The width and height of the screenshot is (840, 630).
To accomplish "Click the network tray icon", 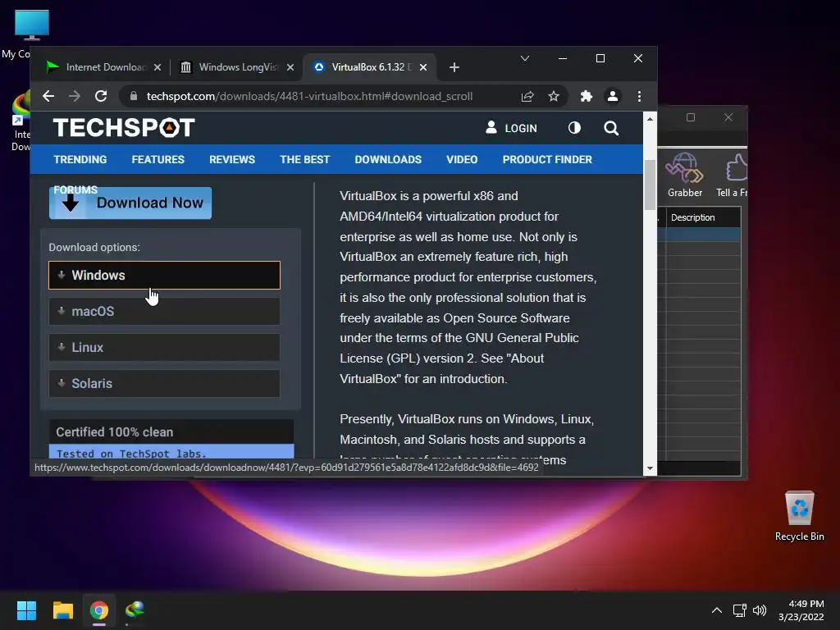I will [x=740, y=610].
